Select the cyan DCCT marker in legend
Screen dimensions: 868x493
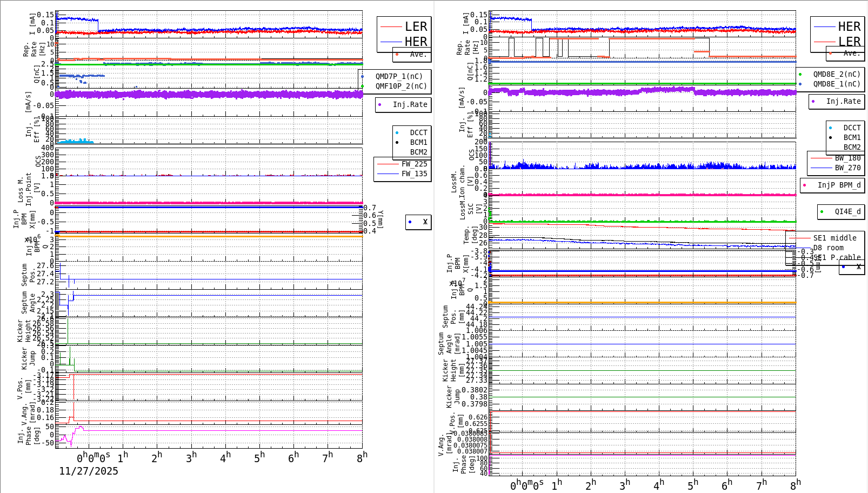coord(396,132)
